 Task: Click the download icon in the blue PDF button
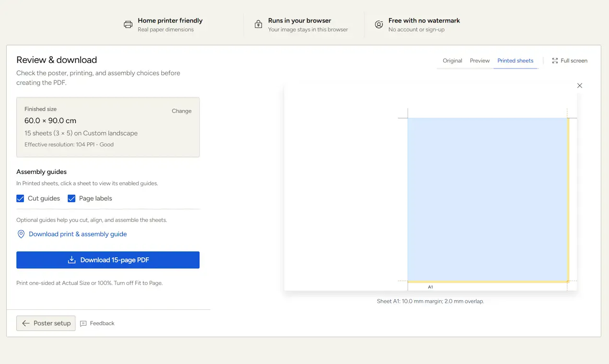tap(71, 260)
